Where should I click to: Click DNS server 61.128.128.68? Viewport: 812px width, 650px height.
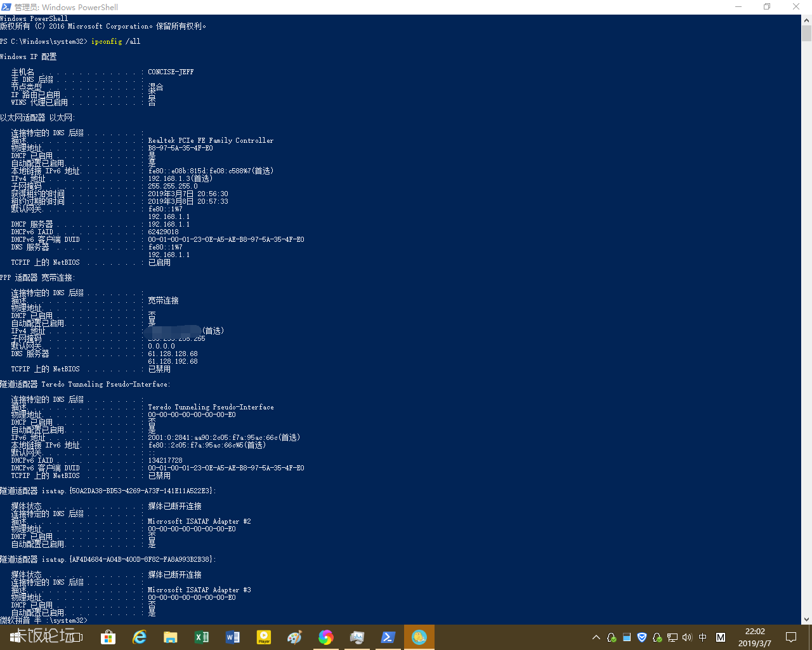(173, 354)
